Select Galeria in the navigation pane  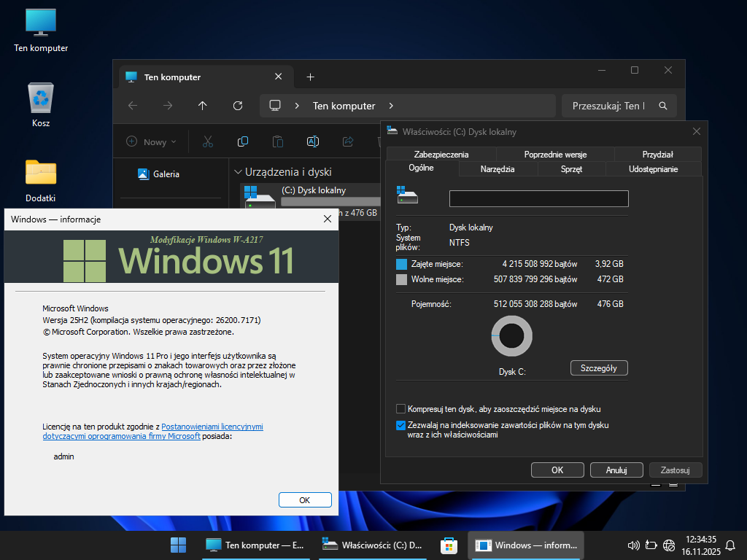(166, 174)
